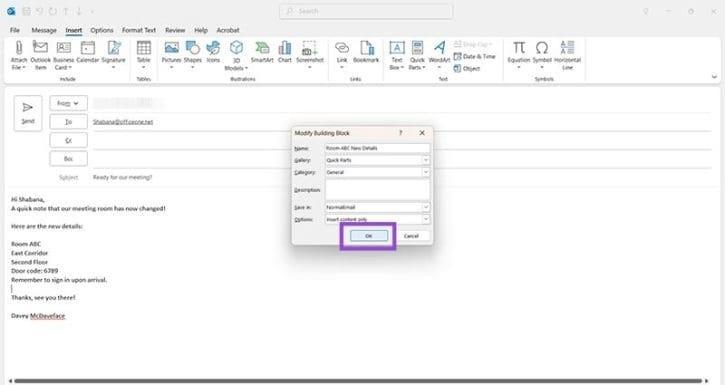The width and height of the screenshot is (725, 385).
Task: Click the building block Name field
Action: pos(377,148)
